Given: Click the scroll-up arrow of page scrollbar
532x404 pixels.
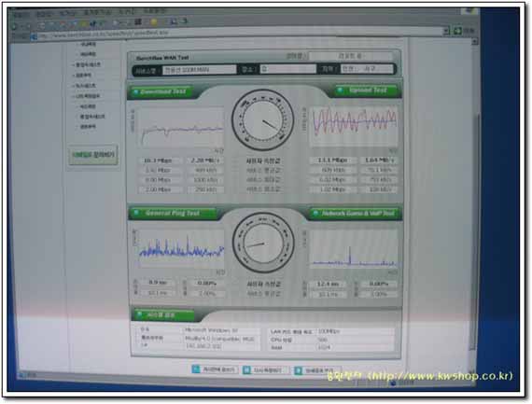Looking at the screenshot, I should coord(475,41).
